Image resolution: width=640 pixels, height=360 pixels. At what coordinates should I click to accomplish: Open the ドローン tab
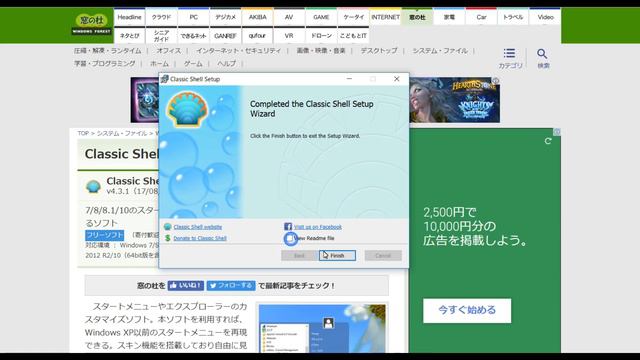pyautogui.click(x=321, y=36)
